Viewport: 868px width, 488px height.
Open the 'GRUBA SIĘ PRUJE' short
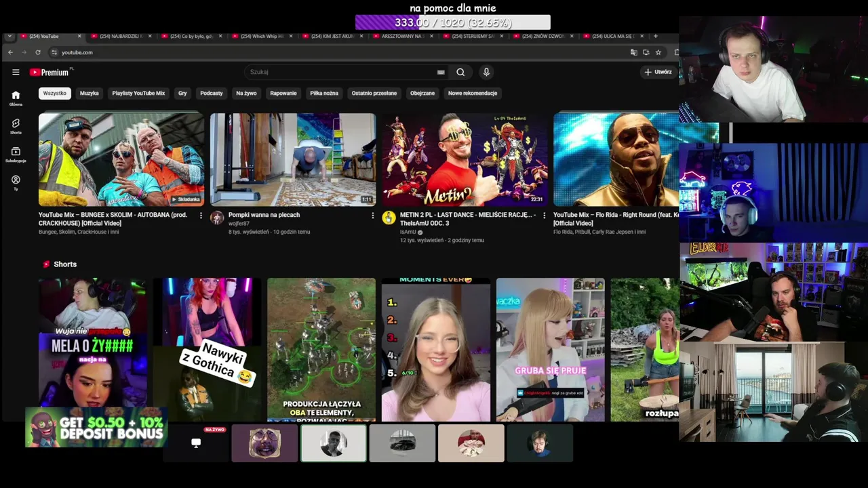[550, 350]
